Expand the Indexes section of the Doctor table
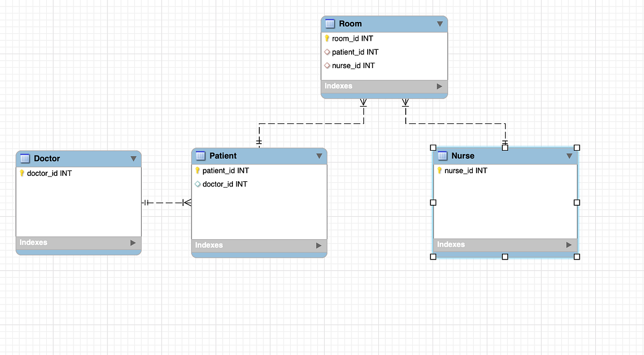Image resolution: width=644 pixels, height=355 pixels. (133, 242)
